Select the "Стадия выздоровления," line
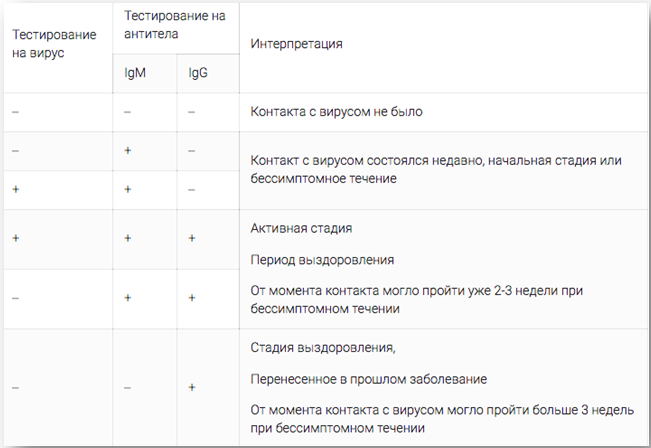This screenshot has height=448, width=651. tap(323, 348)
